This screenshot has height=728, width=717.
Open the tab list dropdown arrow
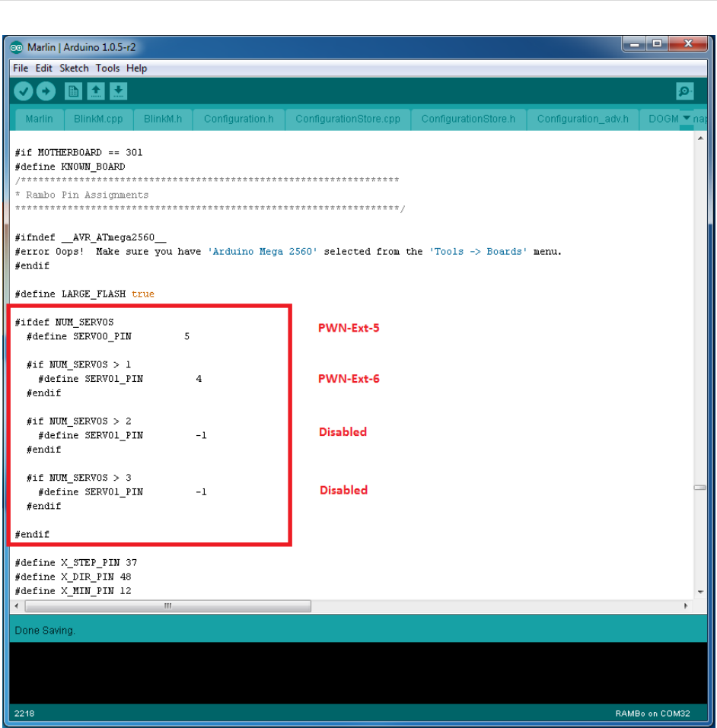click(x=687, y=119)
